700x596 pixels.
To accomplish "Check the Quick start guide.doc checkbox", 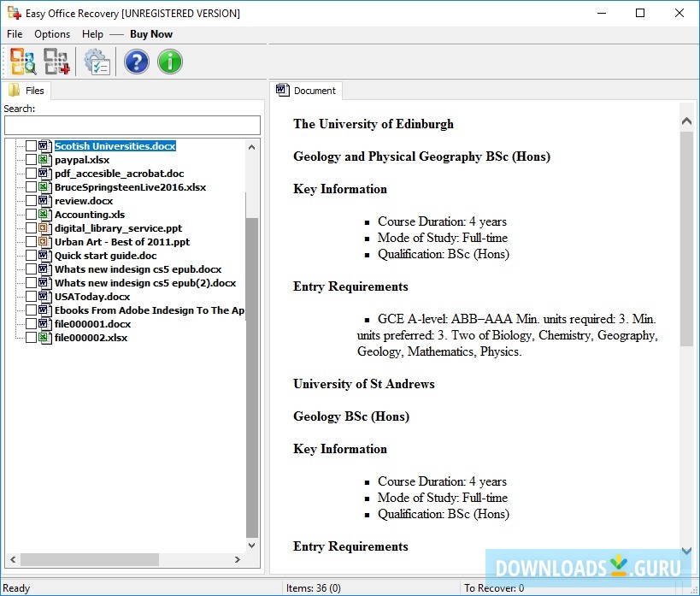I will [x=31, y=256].
